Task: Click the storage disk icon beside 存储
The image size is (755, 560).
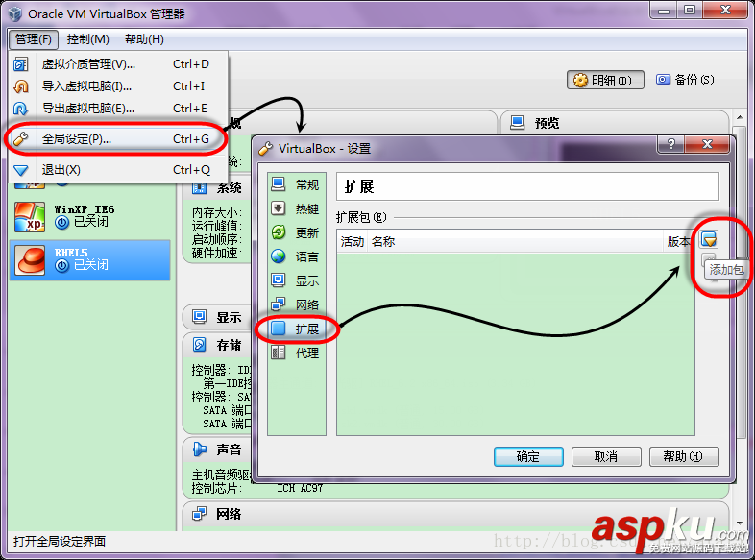Action: pos(200,344)
